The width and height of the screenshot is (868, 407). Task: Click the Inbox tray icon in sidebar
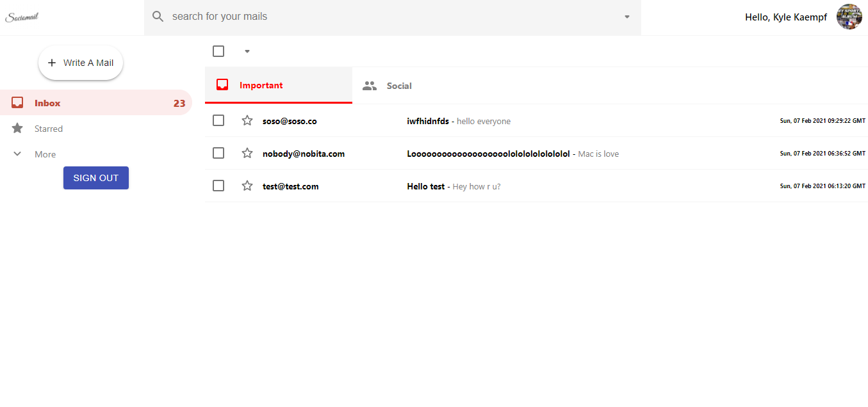tap(17, 102)
